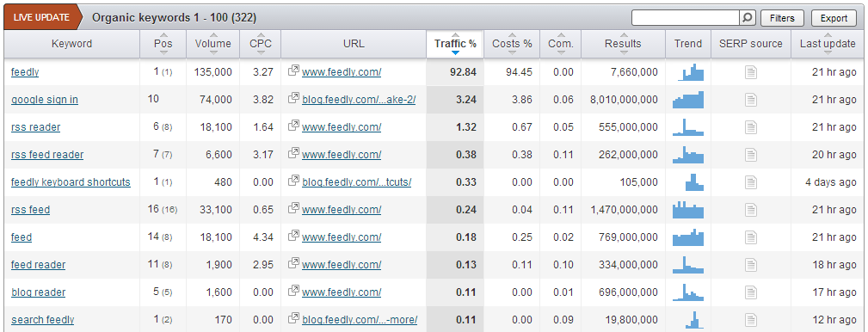
Task: Sort by Traffic % column
Action: click(455, 44)
